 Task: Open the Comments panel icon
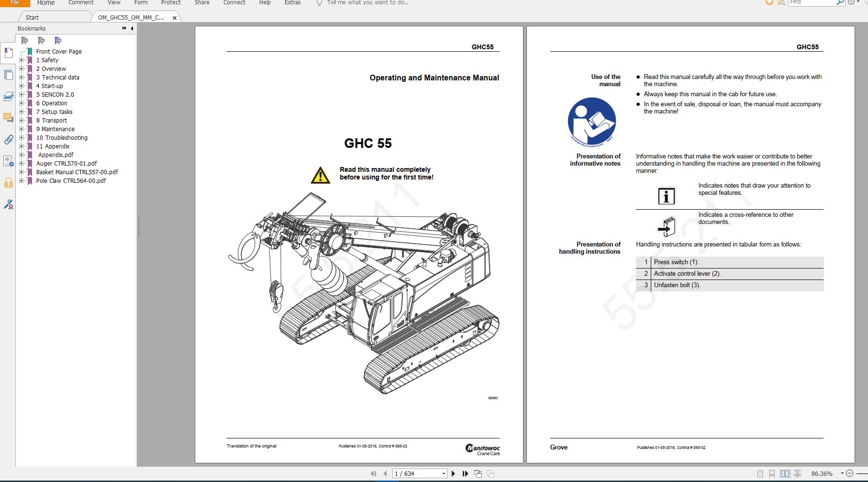tap(8, 118)
